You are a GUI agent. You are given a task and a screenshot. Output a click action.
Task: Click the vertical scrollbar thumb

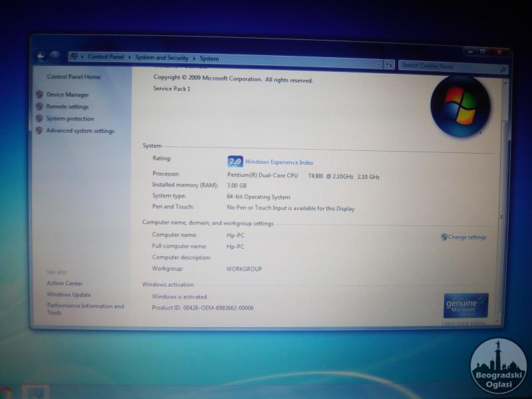pyautogui.click(x=503, y=217)
